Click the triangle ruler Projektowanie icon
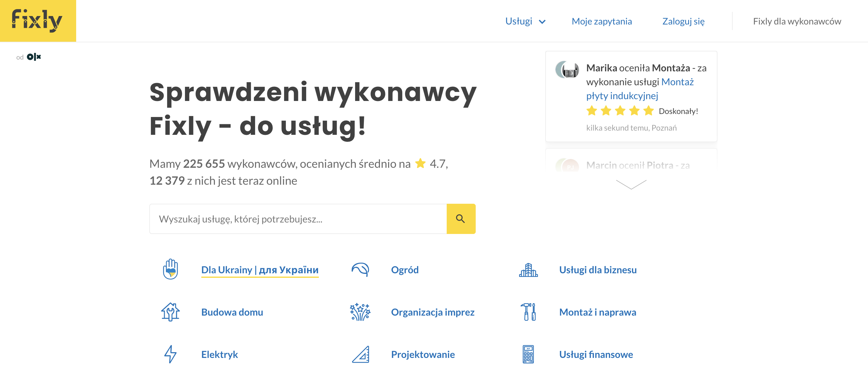868x370 pixels. [x=361, y=354]
